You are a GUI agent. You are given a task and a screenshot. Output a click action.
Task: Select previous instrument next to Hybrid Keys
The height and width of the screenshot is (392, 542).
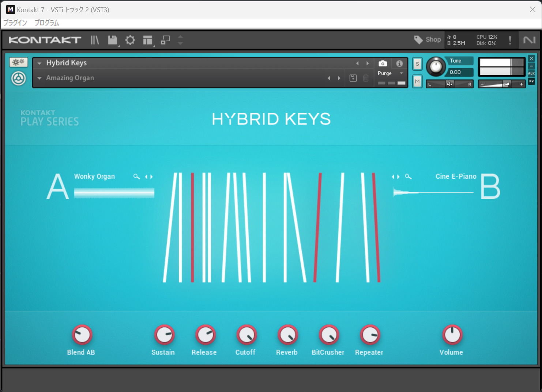tap(357, 63)
